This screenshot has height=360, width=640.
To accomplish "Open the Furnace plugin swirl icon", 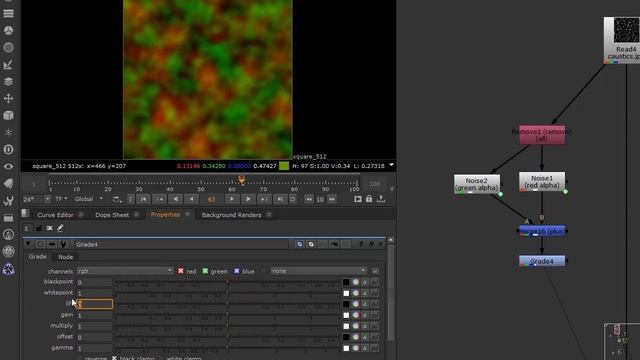I will pyautogui.click(x=8, y=235).
